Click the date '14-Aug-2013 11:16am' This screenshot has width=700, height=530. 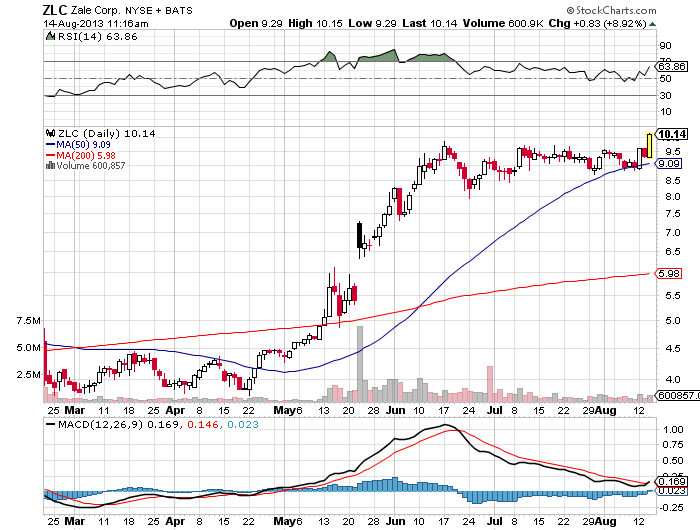[x=96, y=24]
